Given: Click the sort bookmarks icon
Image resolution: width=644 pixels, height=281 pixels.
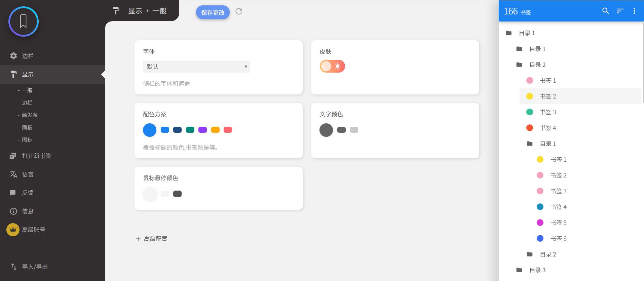Looking at the screenshot, I should click(x=620, y=11).
